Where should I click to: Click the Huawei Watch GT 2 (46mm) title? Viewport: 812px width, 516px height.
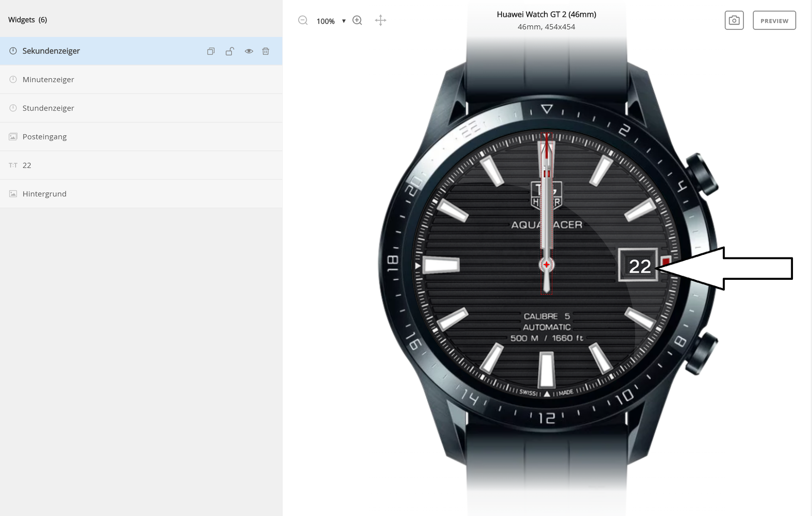point(546,14)
